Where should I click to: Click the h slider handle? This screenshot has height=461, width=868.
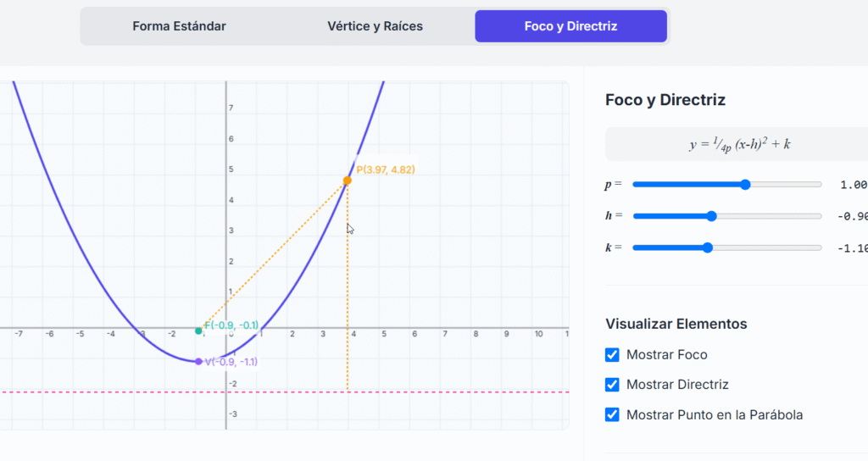point(711,216)
